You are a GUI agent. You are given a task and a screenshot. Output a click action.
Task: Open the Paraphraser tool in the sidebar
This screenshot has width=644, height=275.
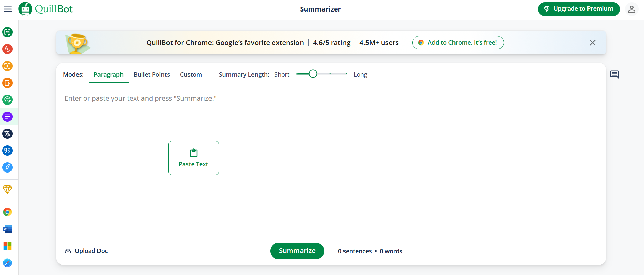7,32
